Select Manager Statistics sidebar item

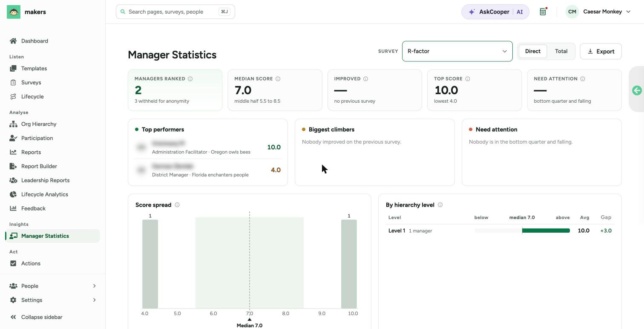pyautogui.click(x=52, y=236)
